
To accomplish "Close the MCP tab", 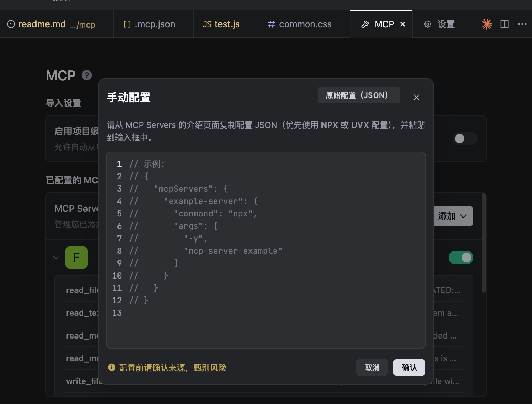I will pyautogui.click(x=402, y=24).
